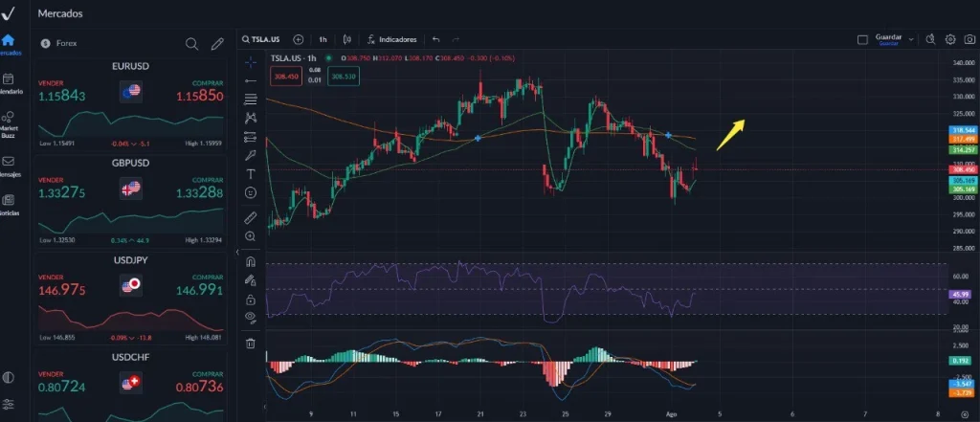This screenshot has width=980, height=422.
Task: Click the 314.257 green price label
Action: 963,150
